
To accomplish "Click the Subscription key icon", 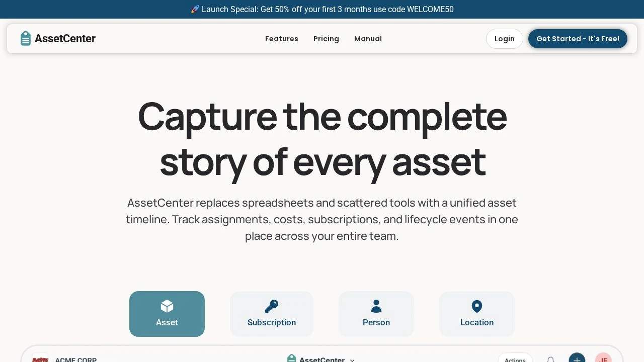I will (272, 307).
